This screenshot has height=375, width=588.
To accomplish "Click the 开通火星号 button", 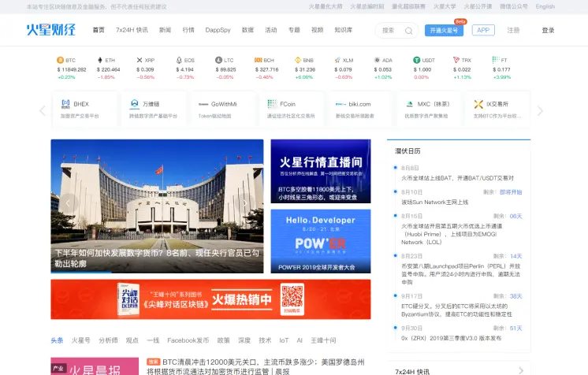I will (x=444, y=31).
